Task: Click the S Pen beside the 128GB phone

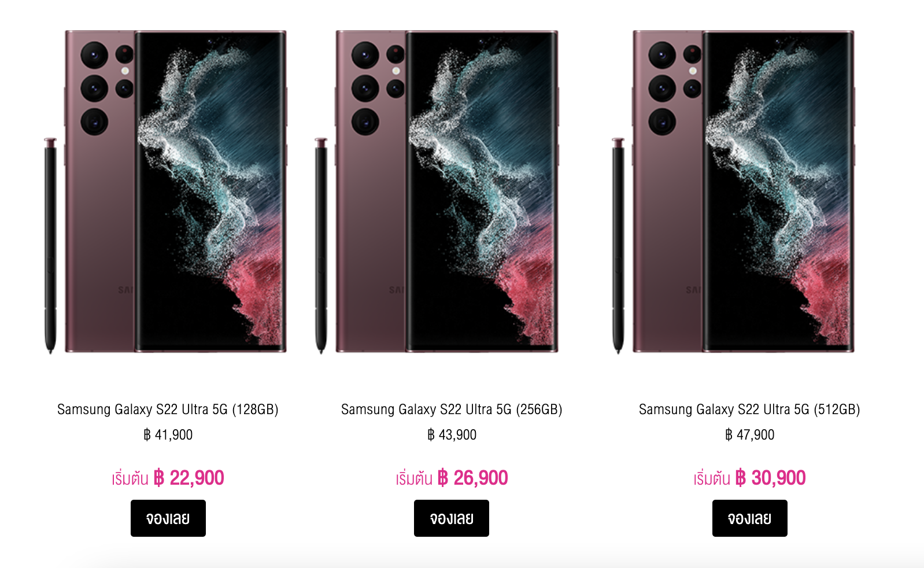Action: 50,246
